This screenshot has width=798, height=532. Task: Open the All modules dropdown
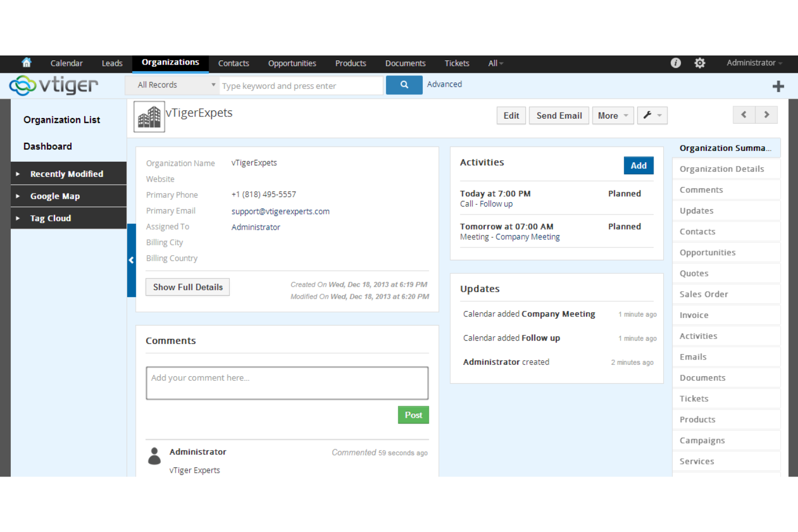[496, 63]
